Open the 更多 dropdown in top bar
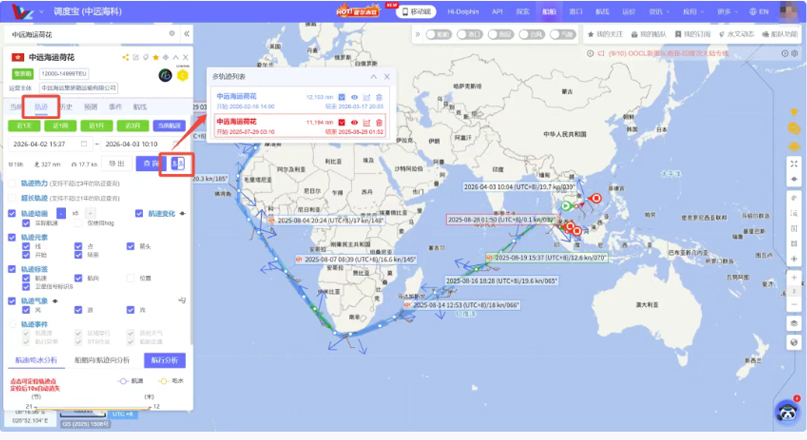This screenshot has width=807, height=440. click(725, 11)
